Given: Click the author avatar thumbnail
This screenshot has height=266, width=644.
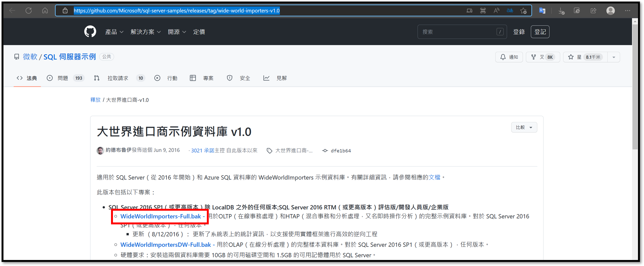Looking at the screenshot, I should coord(100,150).
